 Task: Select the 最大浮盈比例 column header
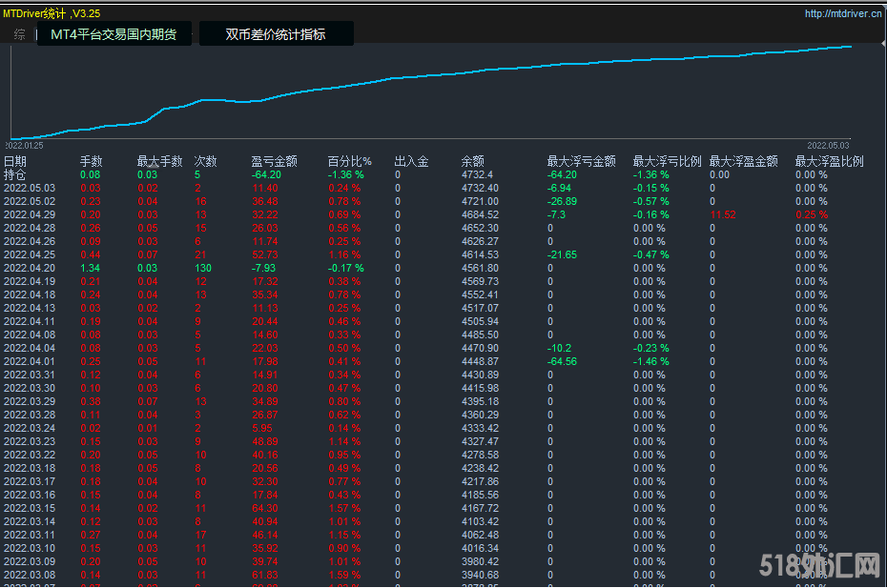point(829,162)
